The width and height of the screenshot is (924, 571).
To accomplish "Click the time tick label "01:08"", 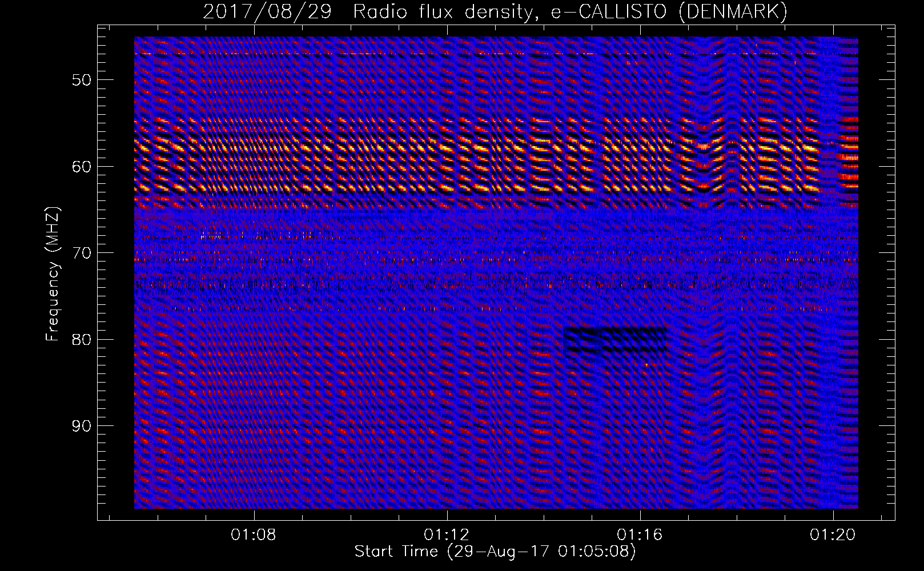I will point(254,534).
